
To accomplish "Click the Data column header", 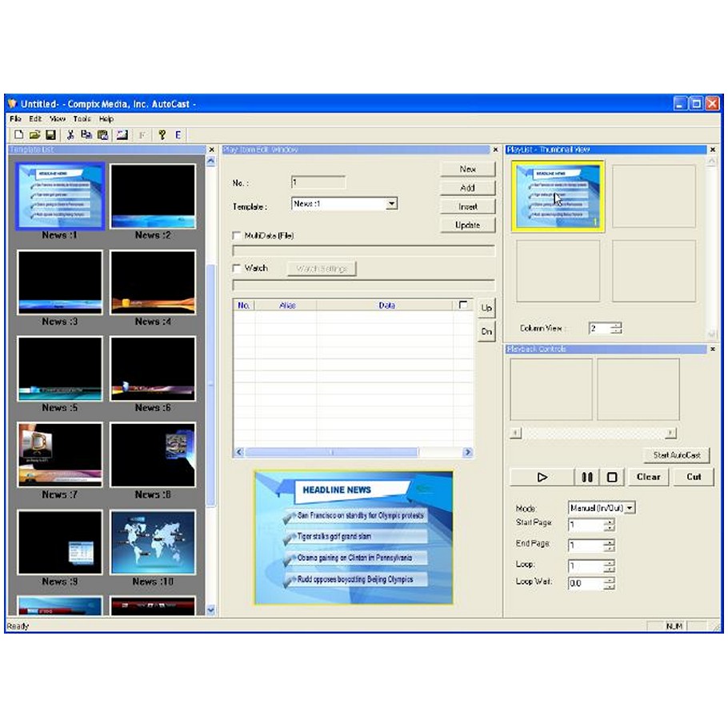I will click(386, 305).
